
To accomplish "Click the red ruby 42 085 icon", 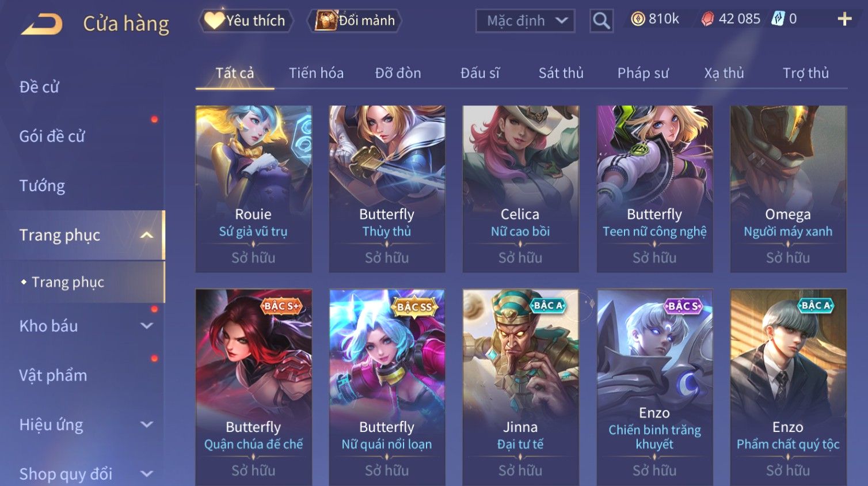I will pos(707,19).
